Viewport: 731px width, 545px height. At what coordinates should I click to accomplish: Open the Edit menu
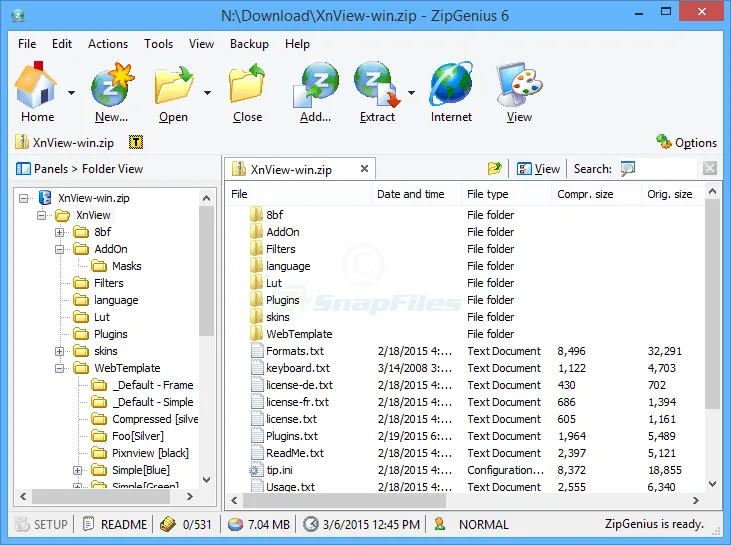tap(62, 44)
